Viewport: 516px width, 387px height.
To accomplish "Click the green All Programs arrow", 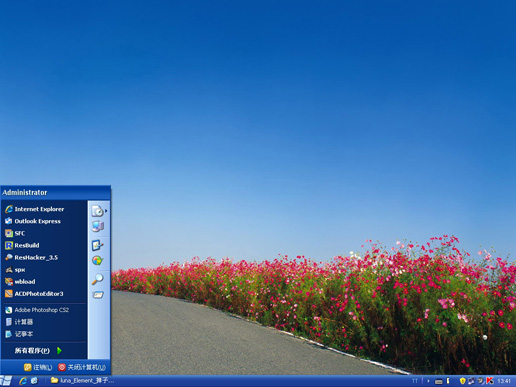I will 59,351.
